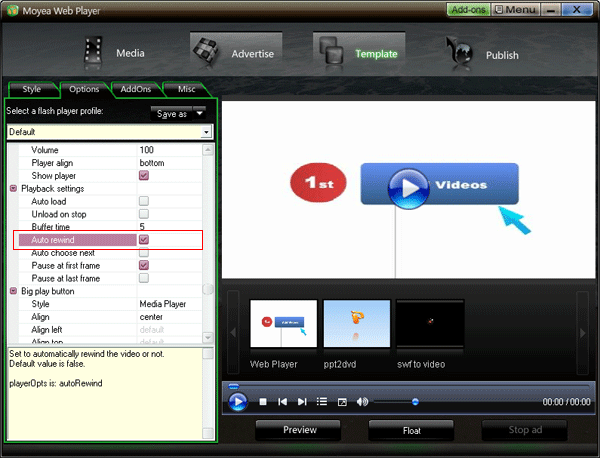Click the Buffer time value 5
Viewport: 600px width, 458px height.
[x=142, y=227]
